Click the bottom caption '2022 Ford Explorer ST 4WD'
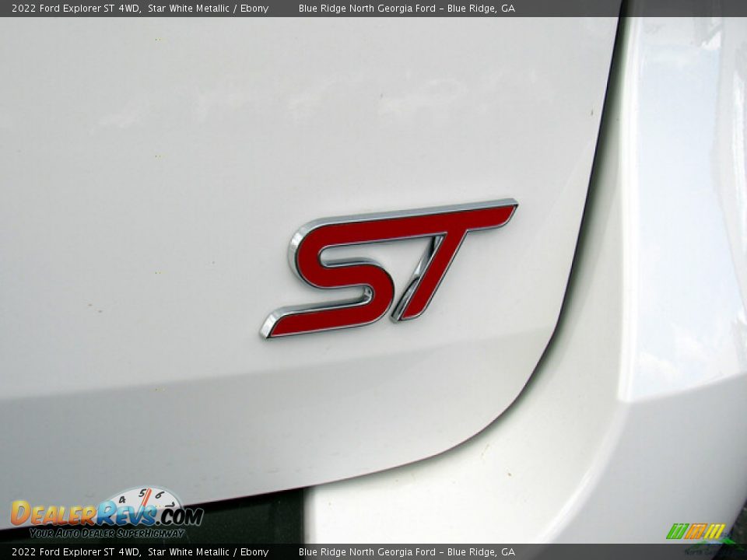The width and height of the screenshot is (747, 560). [x=75, y=552]
